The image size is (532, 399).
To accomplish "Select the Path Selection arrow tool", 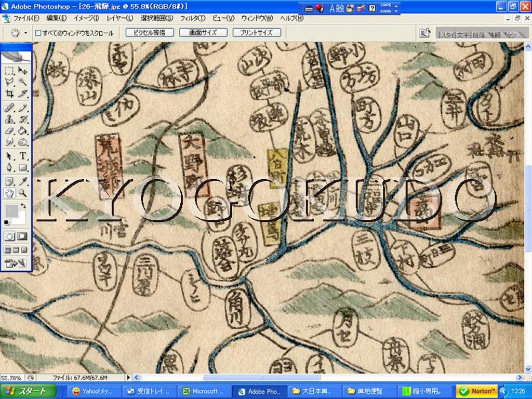I will point(9,156).
